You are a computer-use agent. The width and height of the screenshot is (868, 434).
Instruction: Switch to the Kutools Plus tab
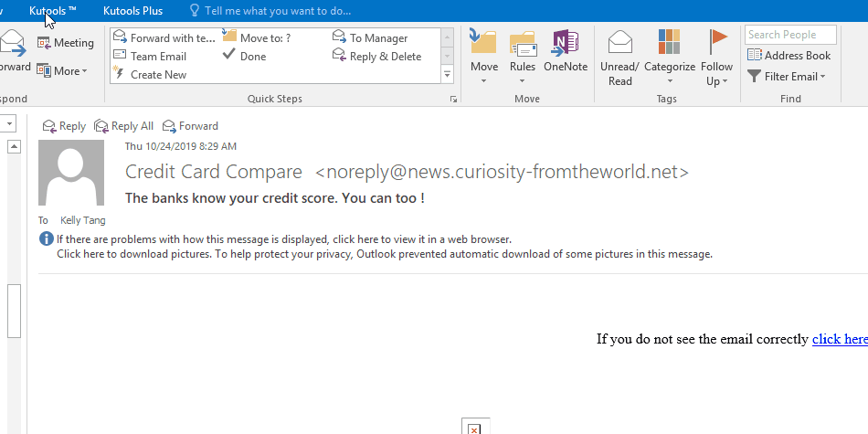[132, 11]
